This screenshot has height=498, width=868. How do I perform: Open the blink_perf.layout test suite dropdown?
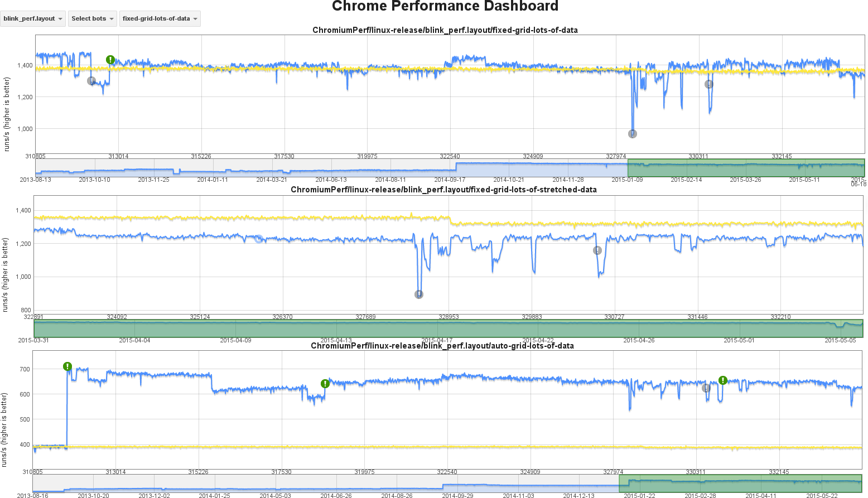33,18
